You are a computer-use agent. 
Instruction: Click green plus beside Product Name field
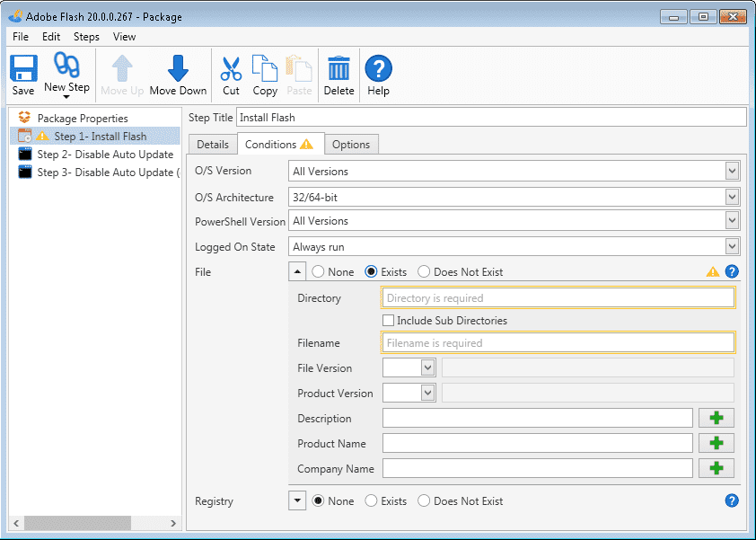pos(716,443)
